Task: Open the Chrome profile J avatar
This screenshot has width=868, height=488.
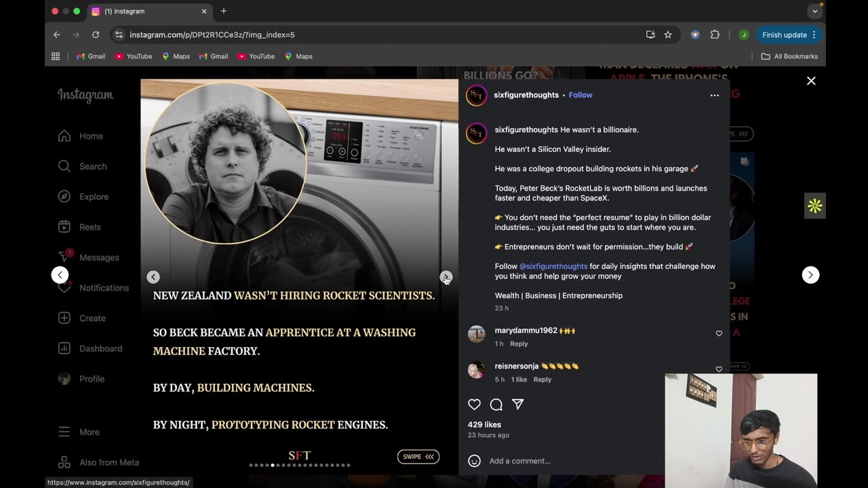Action: pyautogui.click(x=744, y=35)
